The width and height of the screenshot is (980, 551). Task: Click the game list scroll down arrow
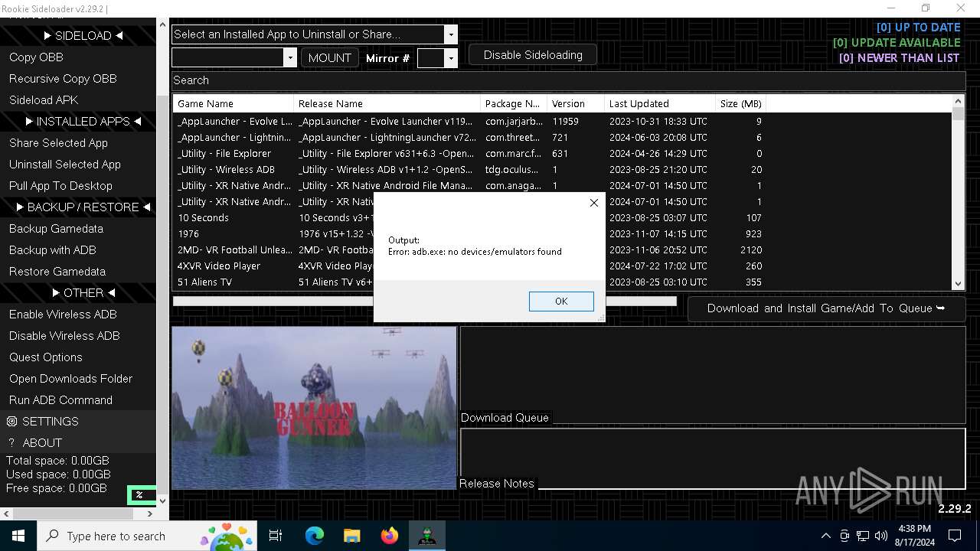pos(958,283)
